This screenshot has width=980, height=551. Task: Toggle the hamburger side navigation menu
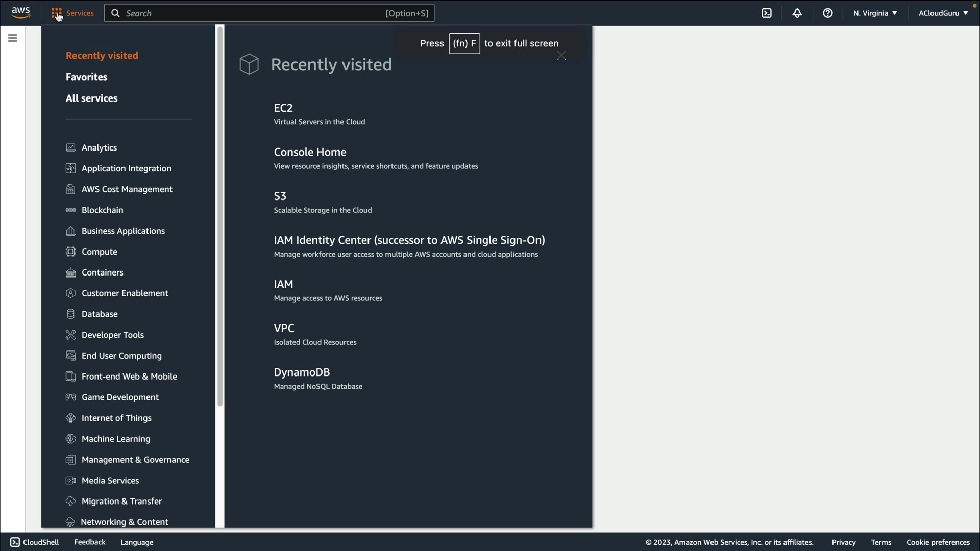pyautogui.click(x=13, y=38)
